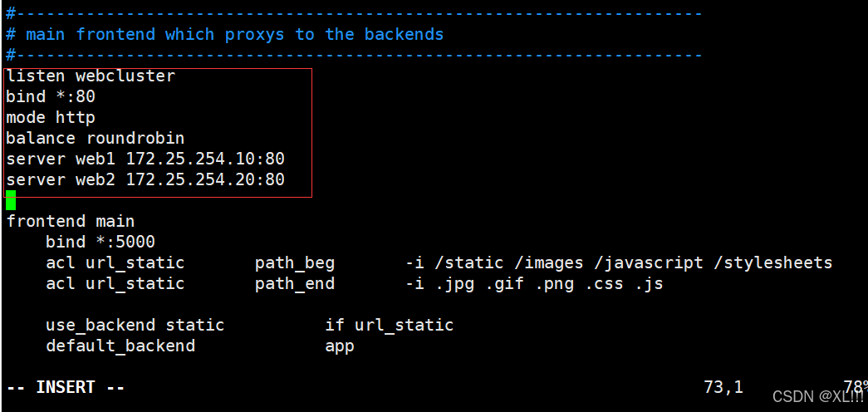Click the 'balance roundrobin' line
Screen dimensions: 868x412
[96, 138]
